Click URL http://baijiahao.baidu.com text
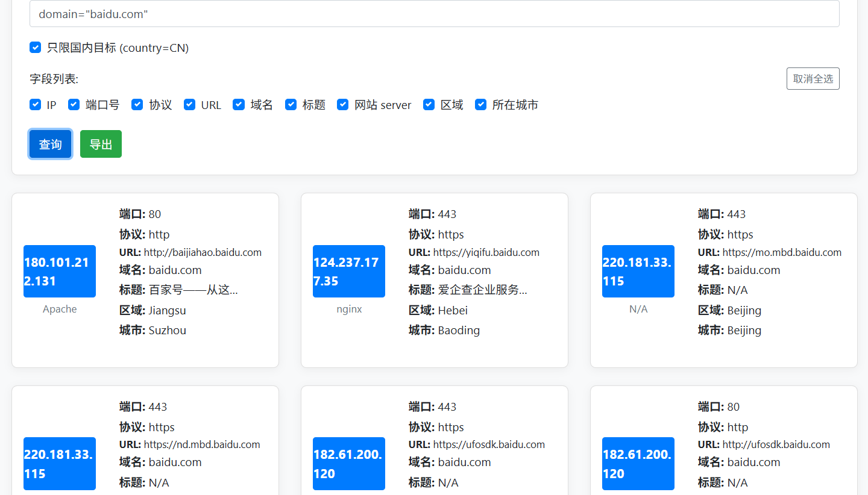The height and width of the screenshot is (495, 868). (x=190, y=252)
